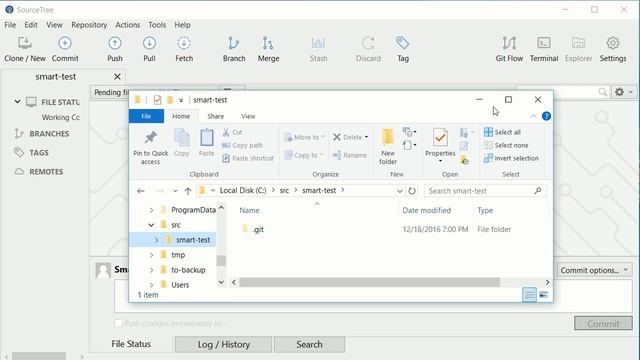Click Select all in Explorer ribbon

point(502,132)
